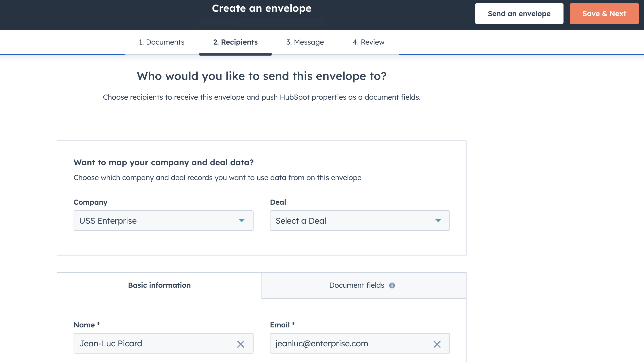Click the Send an envelope button
Image resolution: width=644 pixels, height=362 pixels.
(519, 14)
